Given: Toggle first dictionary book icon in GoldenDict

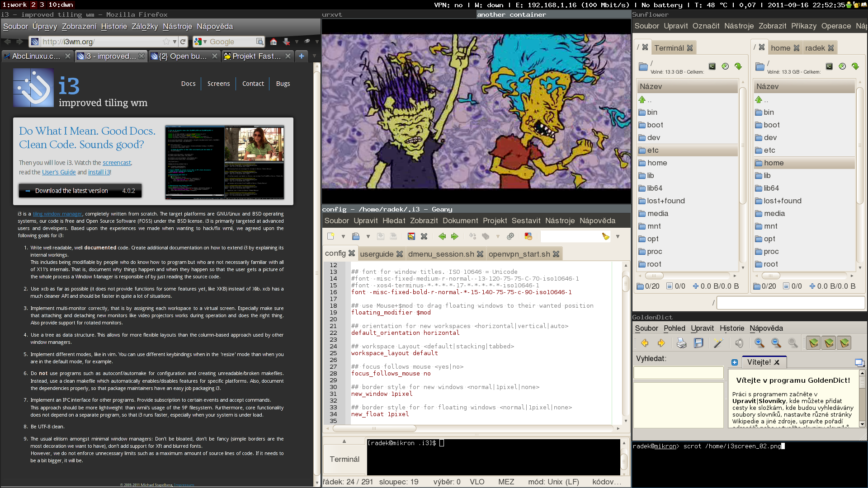Looking at the screenshot, I should (813, 343).
